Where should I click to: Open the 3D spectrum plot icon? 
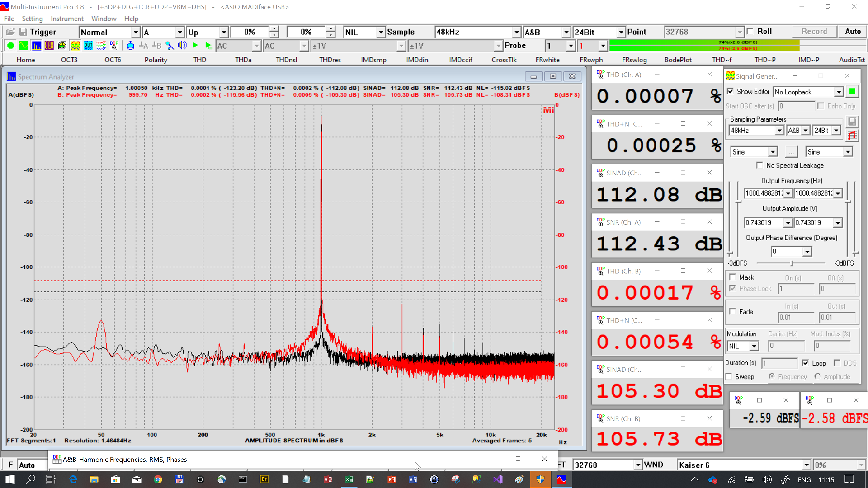[x=62, y=46]
